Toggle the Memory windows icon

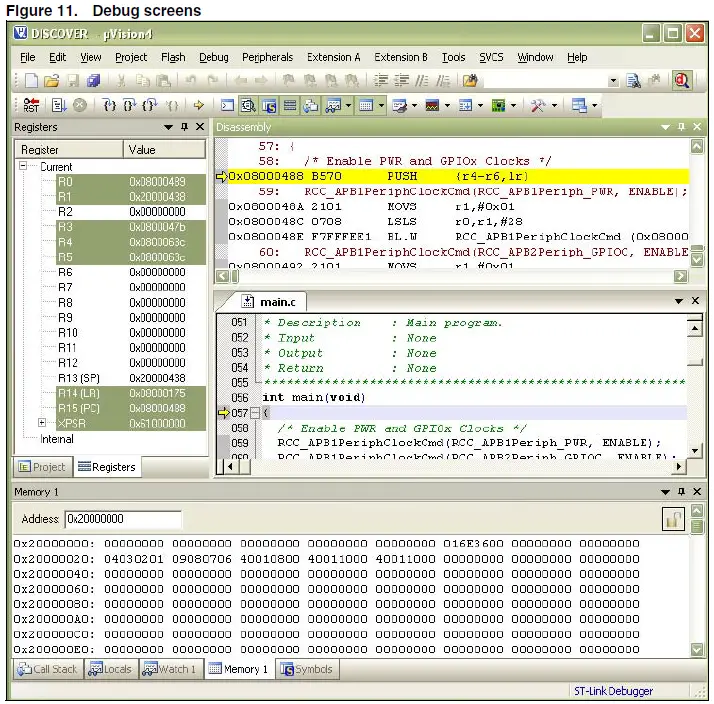366,105
